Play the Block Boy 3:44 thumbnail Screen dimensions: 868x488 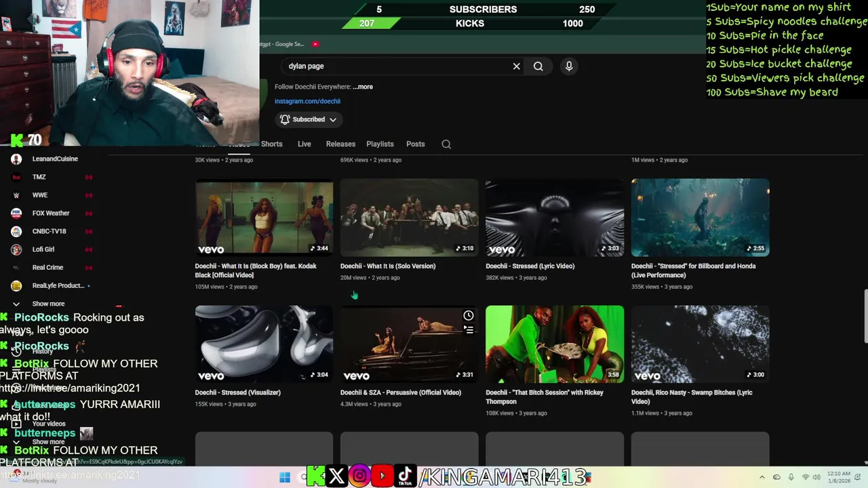click(264, 218)
